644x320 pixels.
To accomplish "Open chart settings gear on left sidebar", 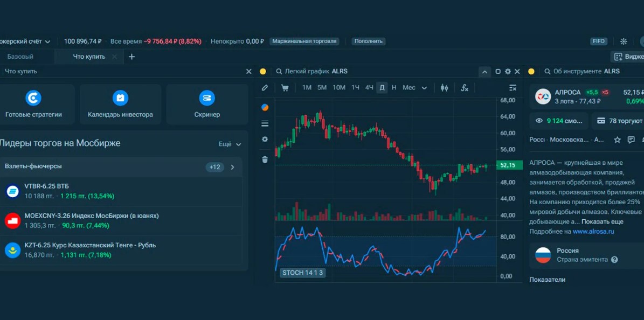I will coord(265,139).
